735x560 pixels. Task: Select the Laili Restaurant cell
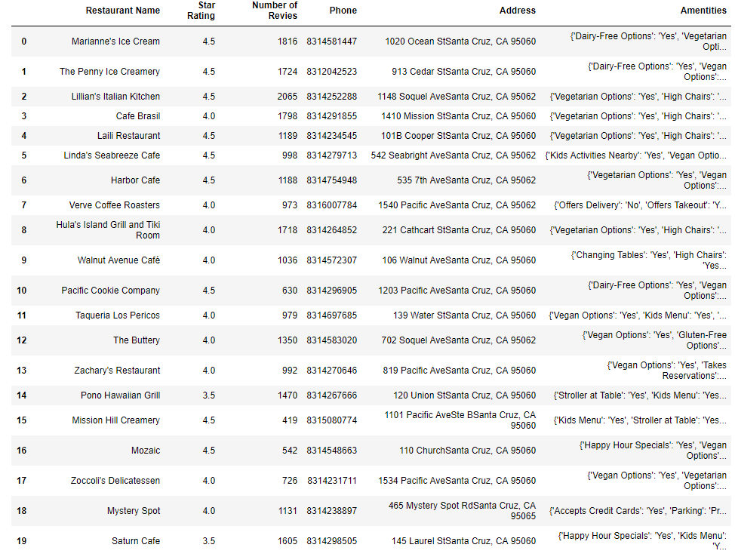coord(129,136)
